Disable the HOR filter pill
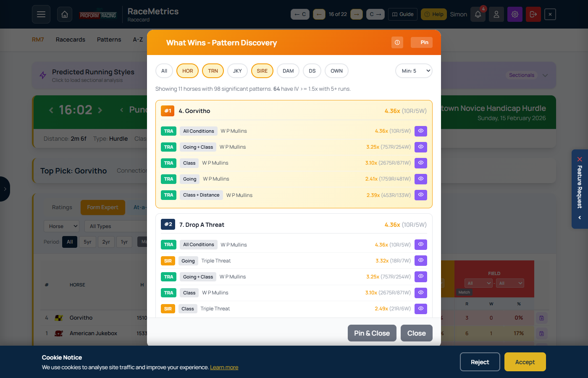Image resolution: width=588 pixels, height=378 pixels. (x=187, y=71)
